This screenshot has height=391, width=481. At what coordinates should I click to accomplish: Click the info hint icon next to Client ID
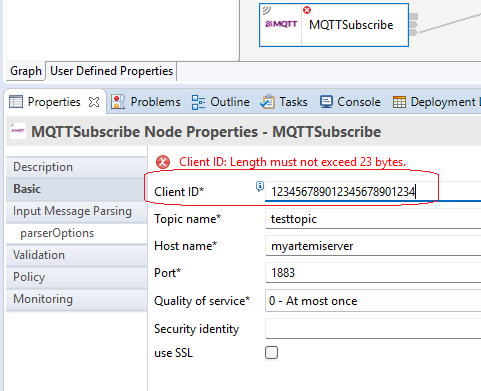tap(260, 186)
